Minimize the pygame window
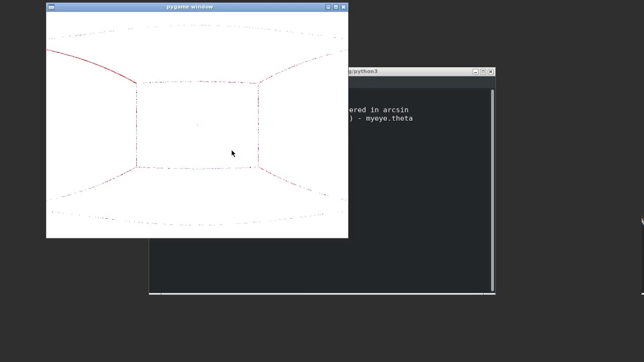 click(x=329, y=7)
